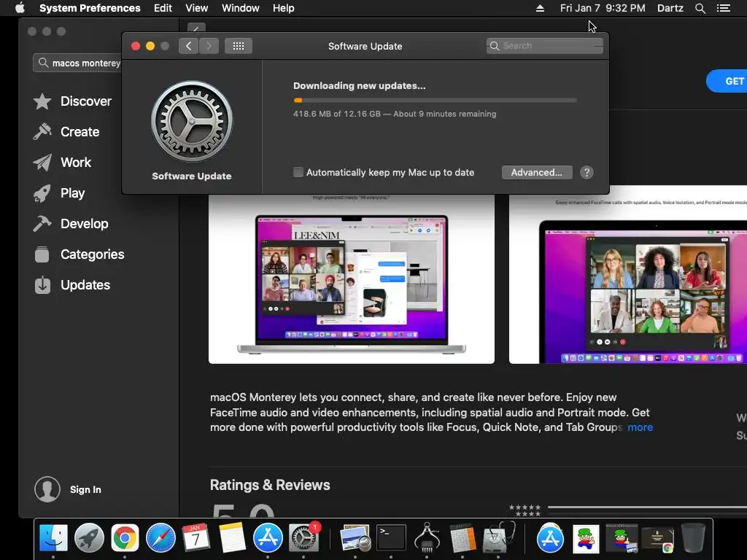Go back in System Preferences
The width and height of the screenshot is (747, 560).
(x=189, y=46)
